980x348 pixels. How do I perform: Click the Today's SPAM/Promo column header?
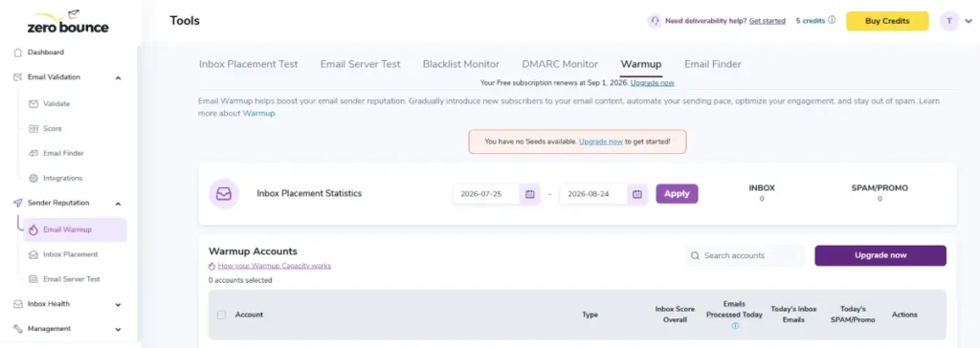click(853, 315)
